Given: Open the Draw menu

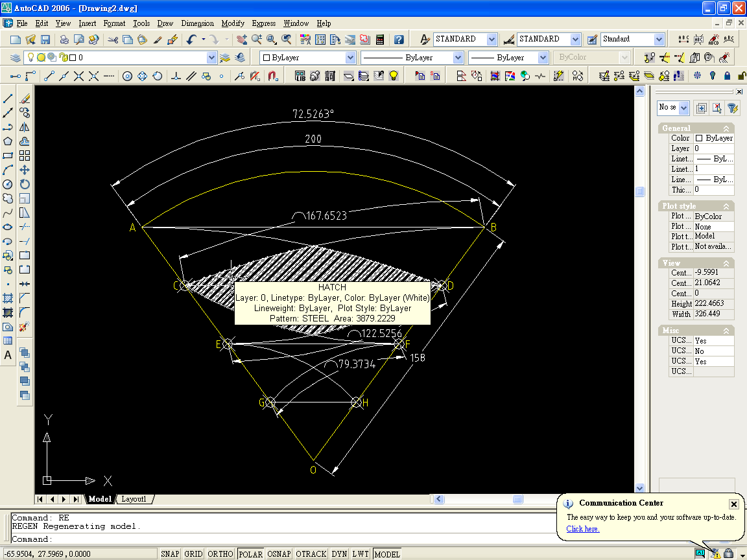Looking at the screenshot, I should click(165, 23).
